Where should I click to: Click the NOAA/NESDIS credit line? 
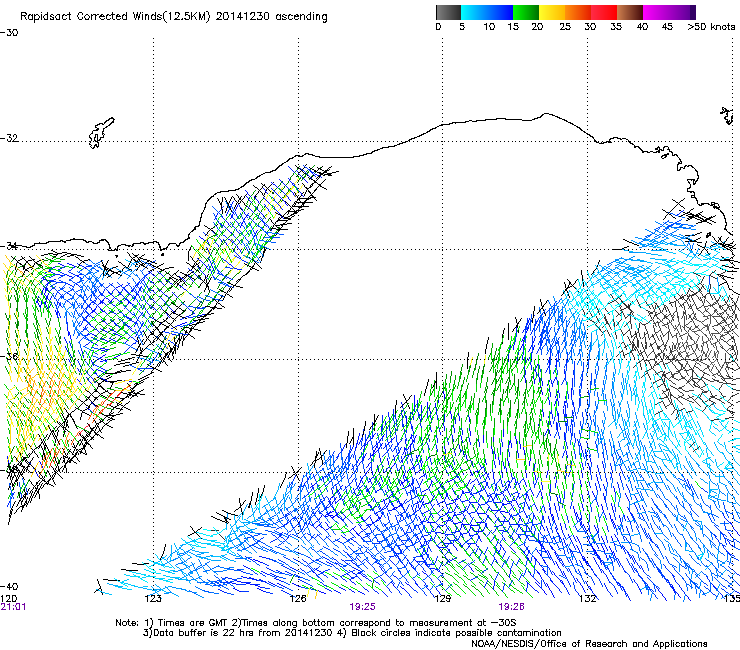(589, 644)
